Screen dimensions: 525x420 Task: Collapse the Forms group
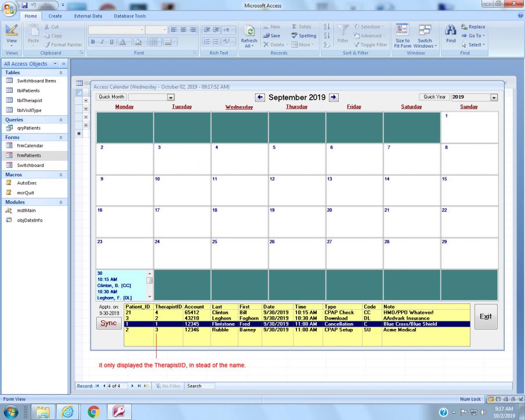(x=60, y=137)
